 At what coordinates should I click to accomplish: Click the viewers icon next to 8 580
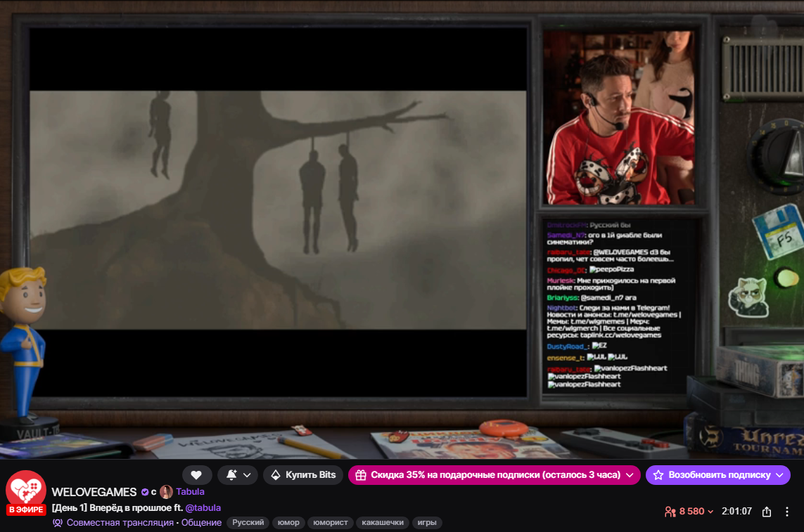click(x=670, y=512)
